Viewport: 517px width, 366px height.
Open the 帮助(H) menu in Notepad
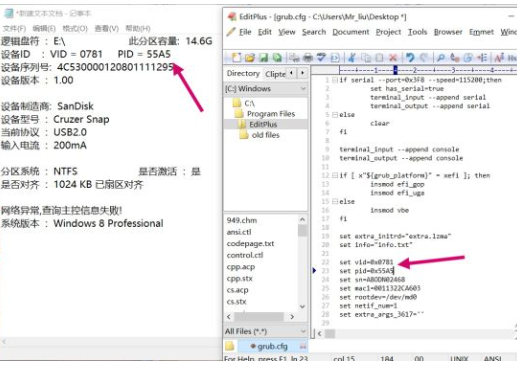[x=138, y=28]
